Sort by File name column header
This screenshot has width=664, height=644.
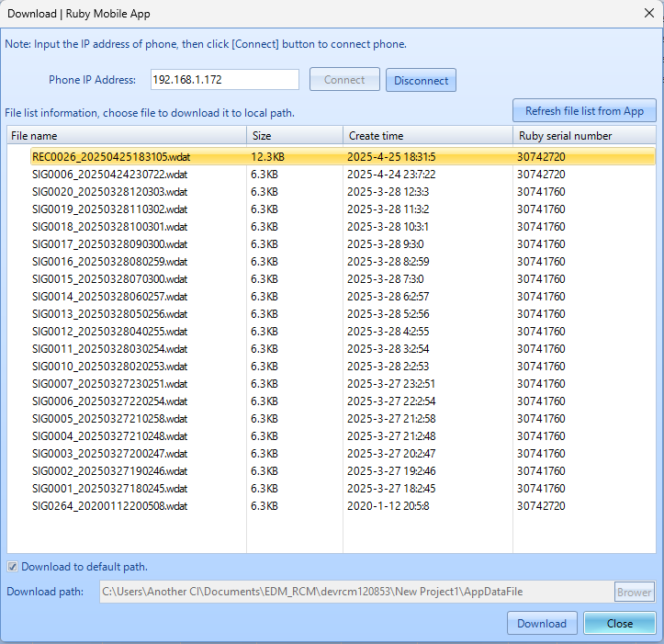127,136
